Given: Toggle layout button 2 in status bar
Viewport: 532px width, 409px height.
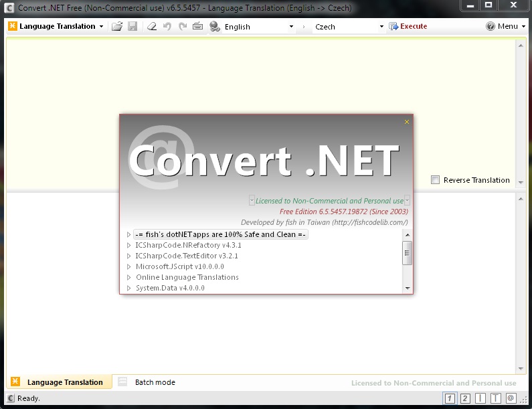Looking at the screenshot, I should [465, 398].
